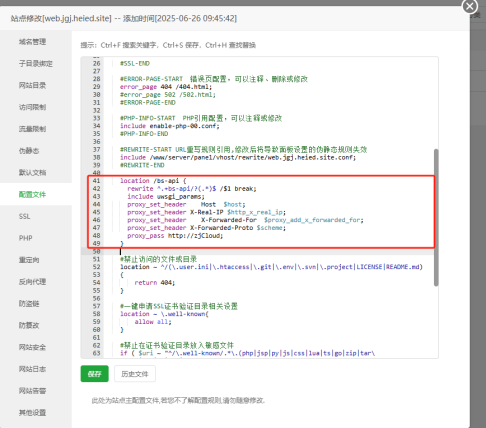Open the 子目录绑定 tab
Image resolution: width=486 pixels, height=428 pixels.
point(36,63)
